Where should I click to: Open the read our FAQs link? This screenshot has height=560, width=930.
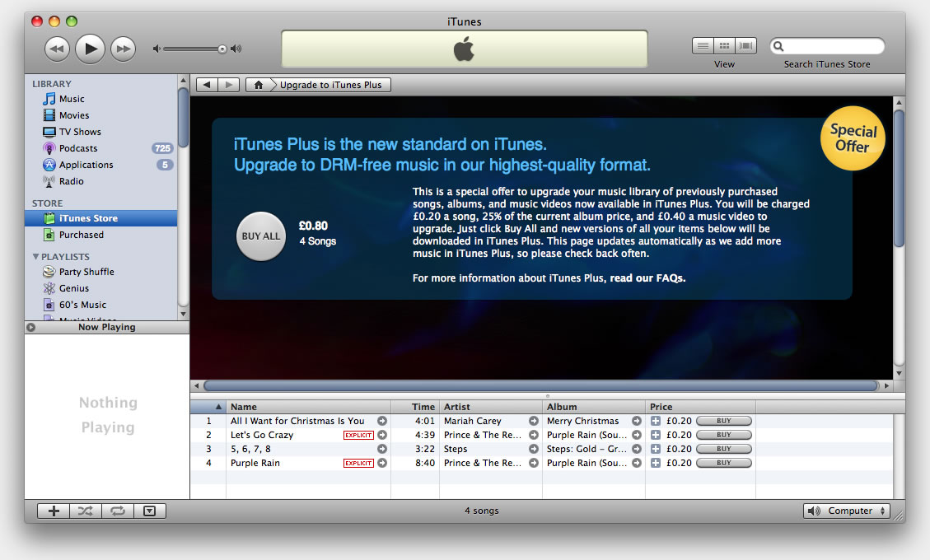647,278
